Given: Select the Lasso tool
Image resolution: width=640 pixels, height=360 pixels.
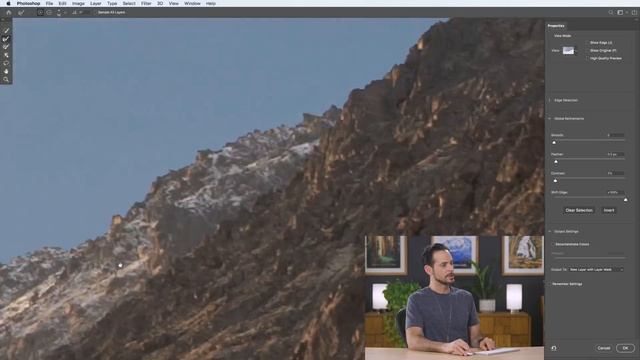Looking at the screenshot, I should click(x=6, y=63).
